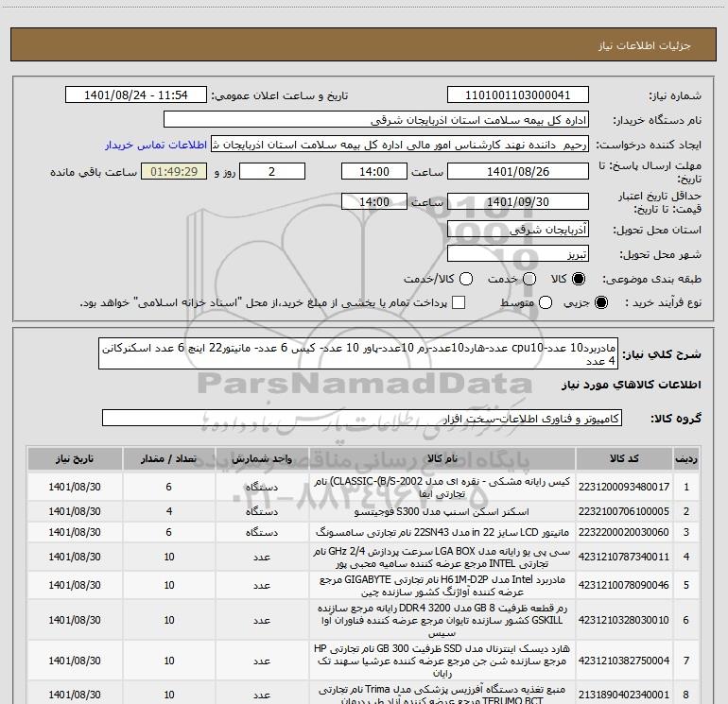Click item code 2232200020030060

624,532
